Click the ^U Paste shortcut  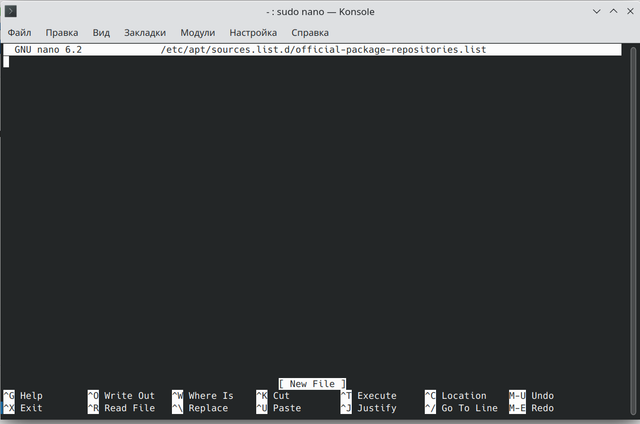point(279,408)
